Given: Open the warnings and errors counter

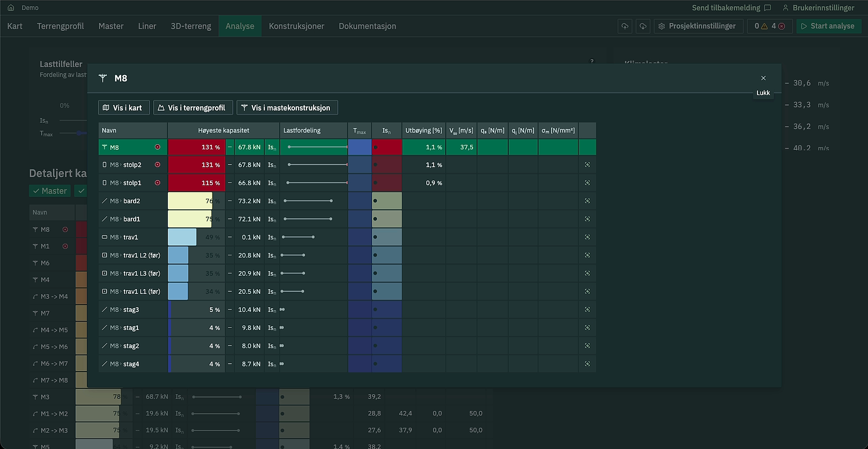Looking at the screenshot, I should [769, 26].
